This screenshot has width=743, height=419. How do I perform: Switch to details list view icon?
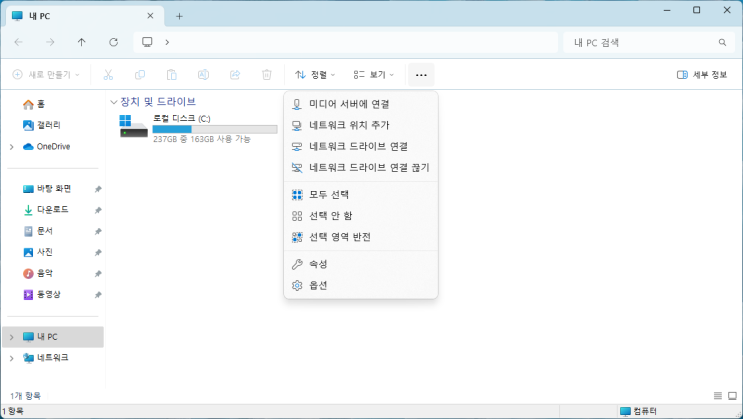tap(718, 395)
